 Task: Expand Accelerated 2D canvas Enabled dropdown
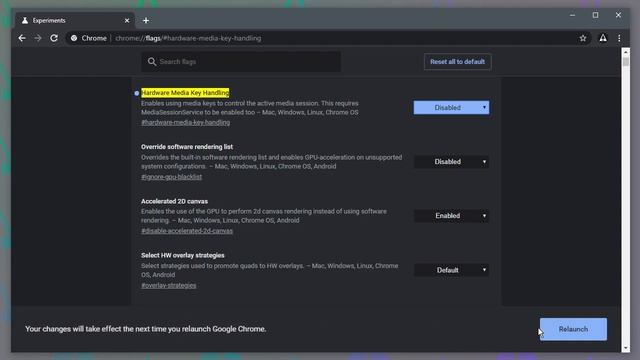click(451, 216)
